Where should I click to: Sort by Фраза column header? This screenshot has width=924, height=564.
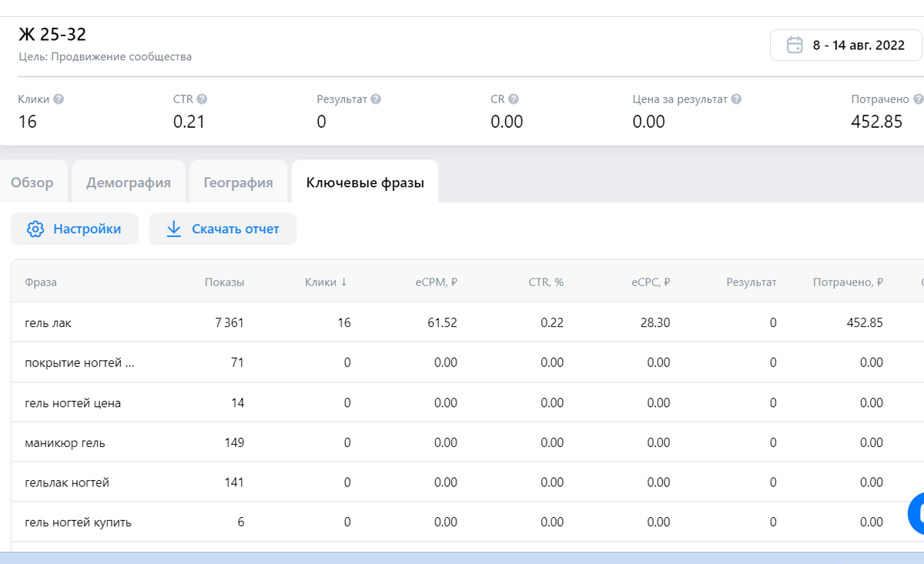41,282
